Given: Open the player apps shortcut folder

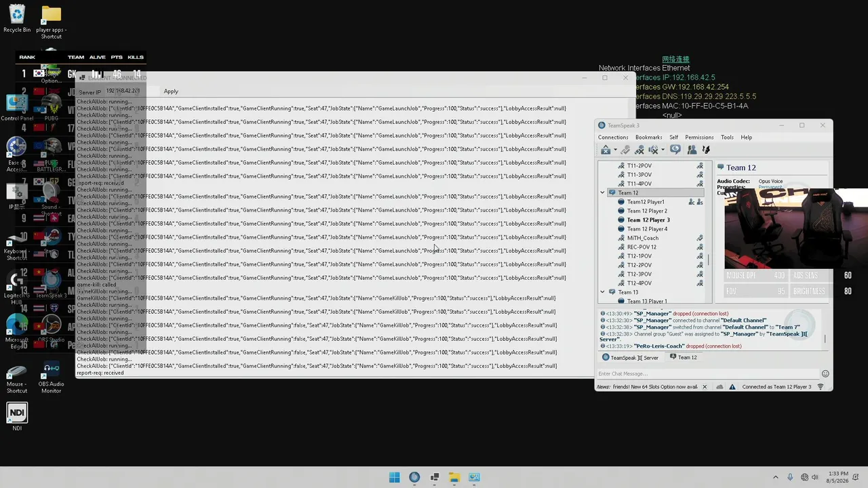Looking at the screenshot, I should (51, 22).
